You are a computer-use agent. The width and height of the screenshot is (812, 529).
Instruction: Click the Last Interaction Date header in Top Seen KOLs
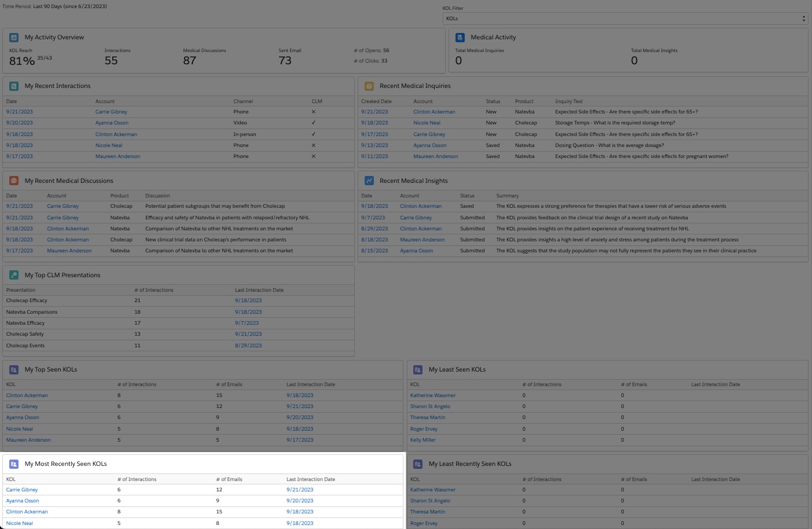[x=311, y=384]
